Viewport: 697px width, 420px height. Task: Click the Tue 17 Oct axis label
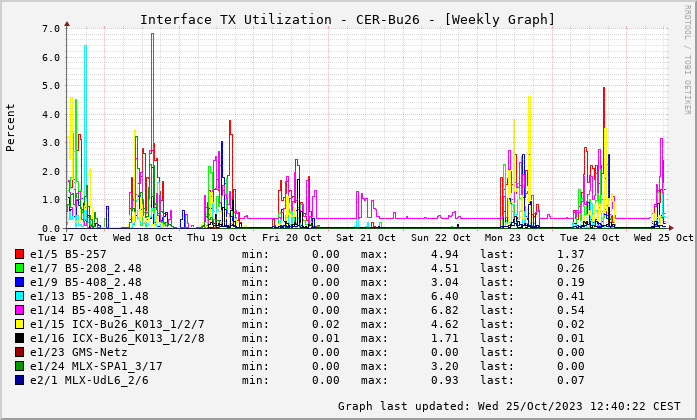pos(67,238)
